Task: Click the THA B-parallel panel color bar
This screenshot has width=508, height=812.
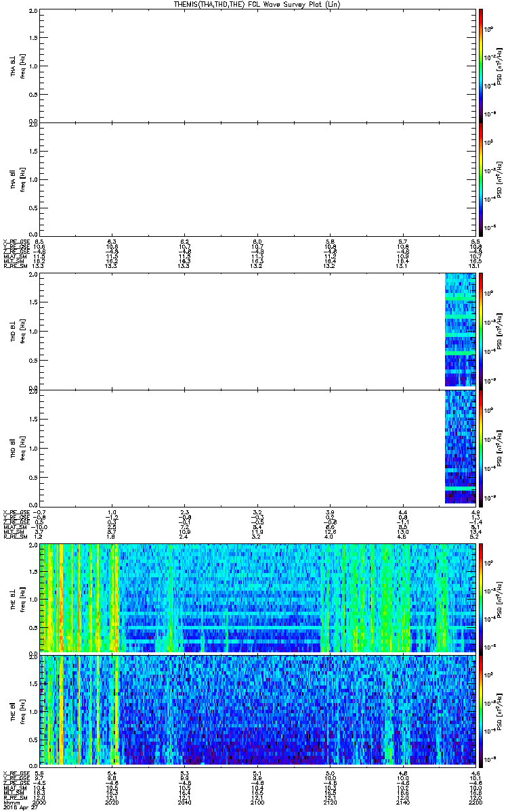Action: 480,179
